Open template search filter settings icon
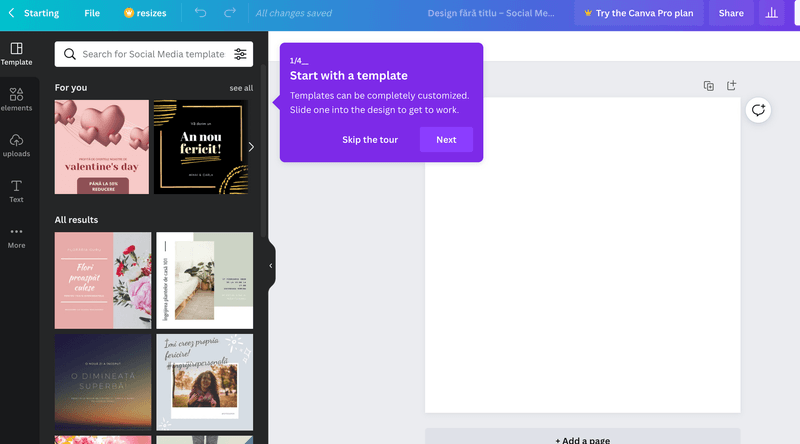Screen dimensions: 800x444 (240, 54)
